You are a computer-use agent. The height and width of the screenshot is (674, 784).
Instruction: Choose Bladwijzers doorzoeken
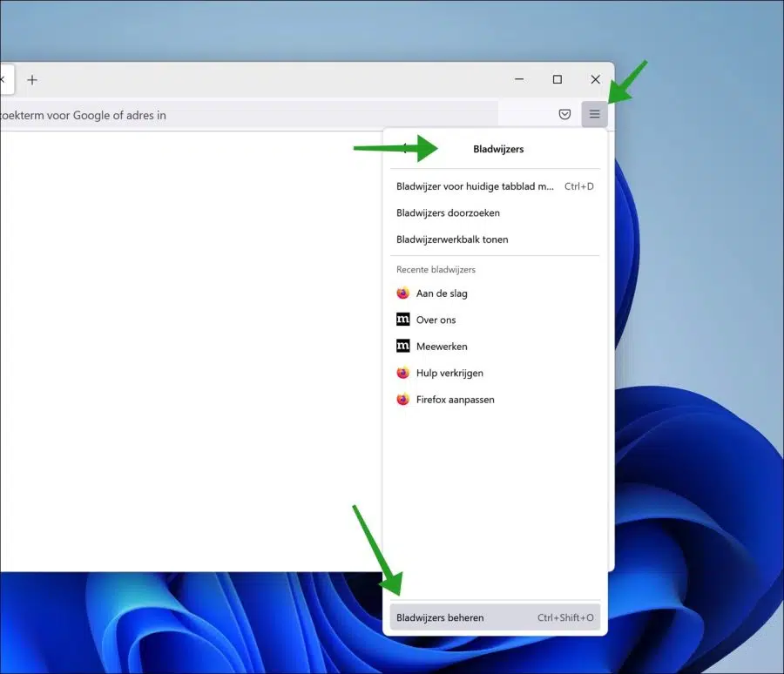495,213
